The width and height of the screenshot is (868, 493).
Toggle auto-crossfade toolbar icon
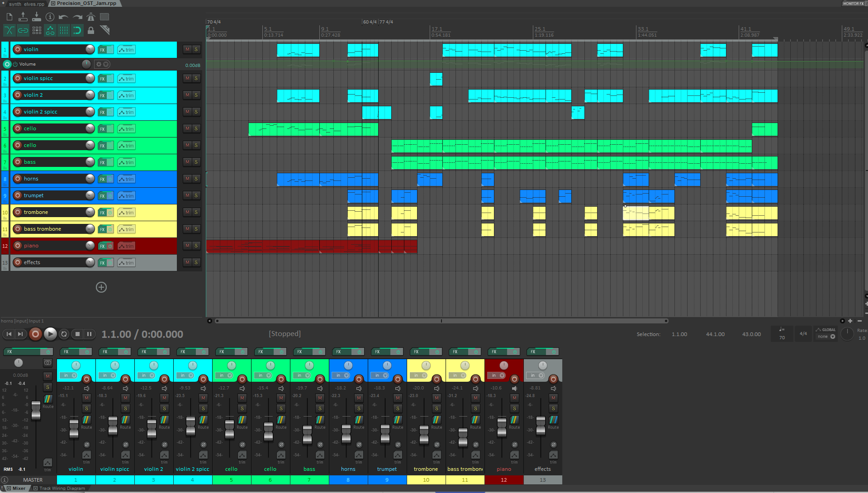(x=9, y=30)
